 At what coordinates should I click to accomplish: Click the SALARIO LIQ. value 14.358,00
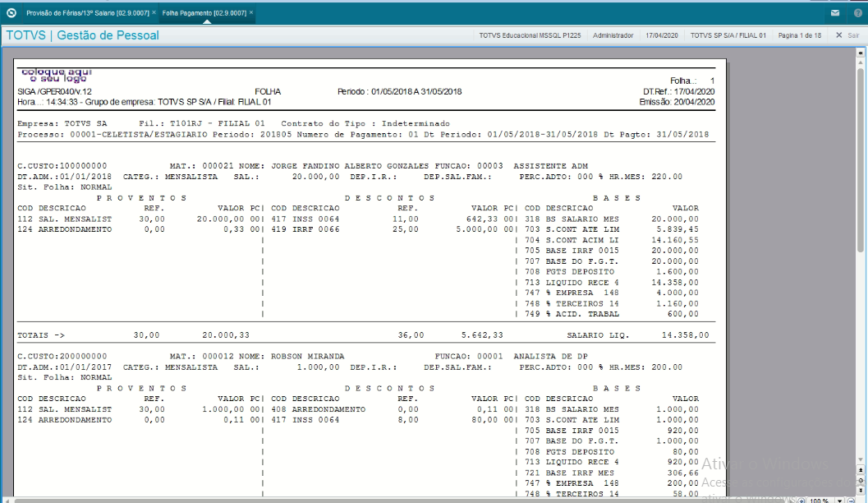686,335
